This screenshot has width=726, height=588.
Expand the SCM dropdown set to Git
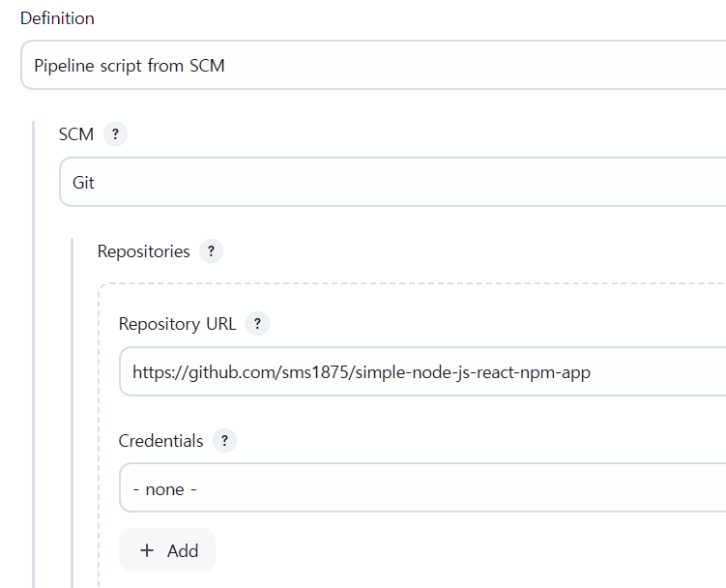click(392, 182)
